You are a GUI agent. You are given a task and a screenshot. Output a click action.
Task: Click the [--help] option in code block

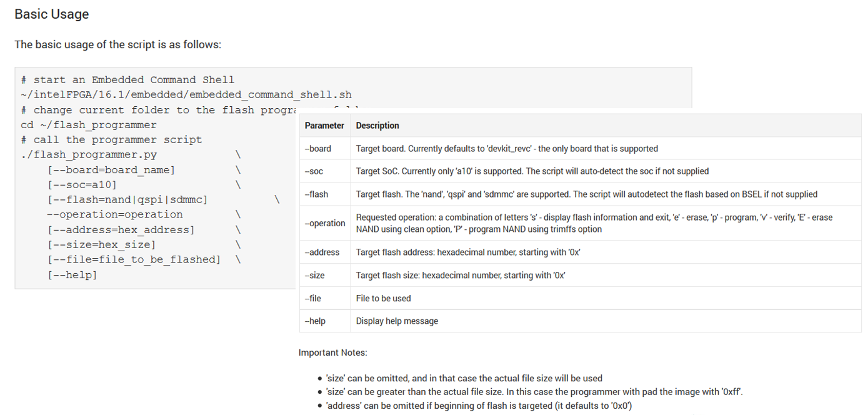coord(72,275)
